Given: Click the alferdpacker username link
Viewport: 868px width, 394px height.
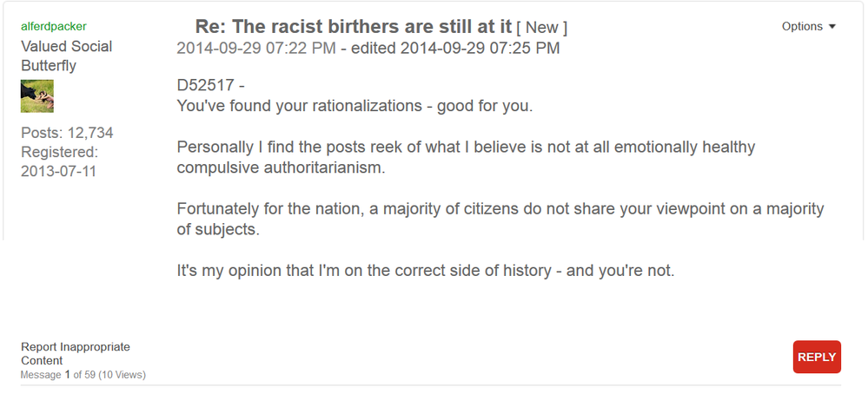Looking at the screenshot, I should pyautogui.click(x=53, y=26).
